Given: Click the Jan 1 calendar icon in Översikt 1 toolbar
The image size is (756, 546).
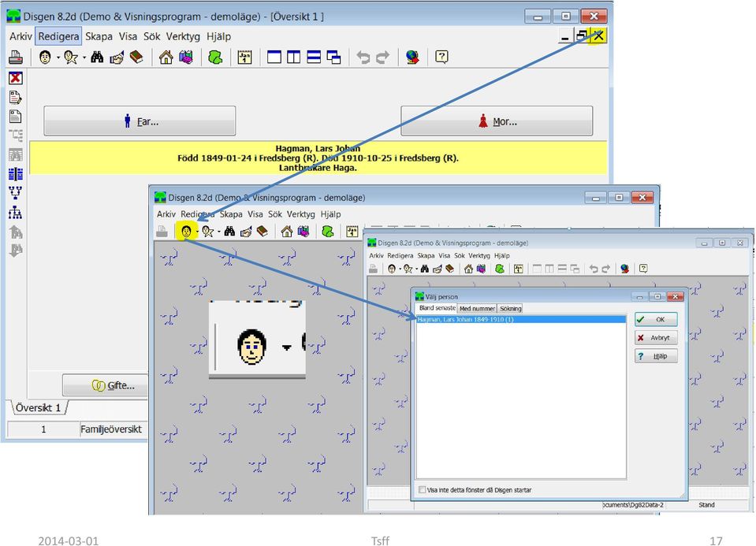Looking at the screenshot, I should tap(244, 58).
